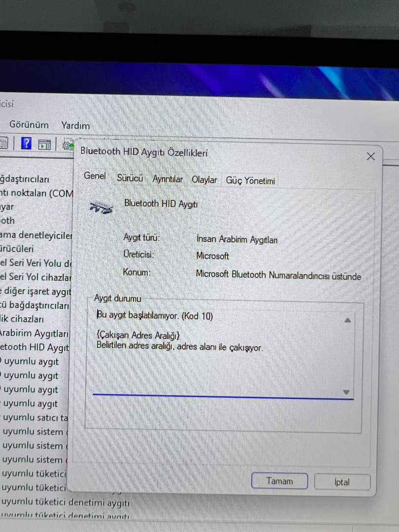
Task: Select the 'ama denetleyiciler' tree item
Action: pos(36,235)
